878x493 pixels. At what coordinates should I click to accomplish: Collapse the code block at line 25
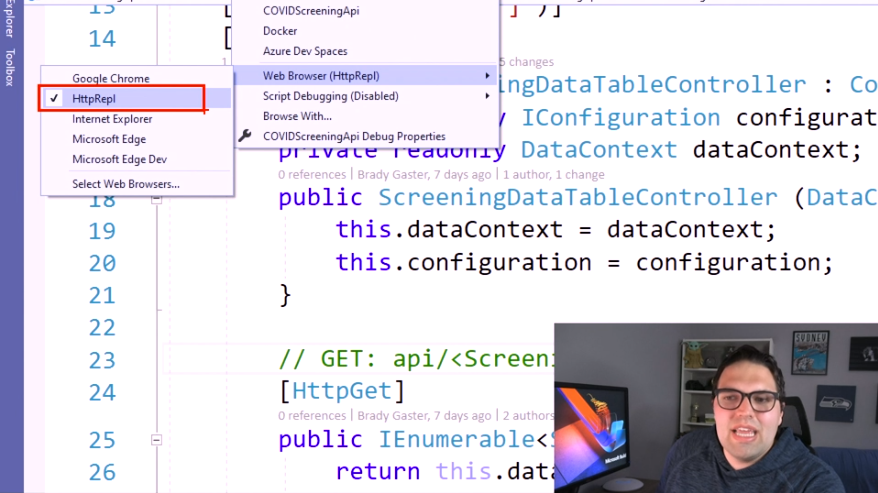(156, 440)
